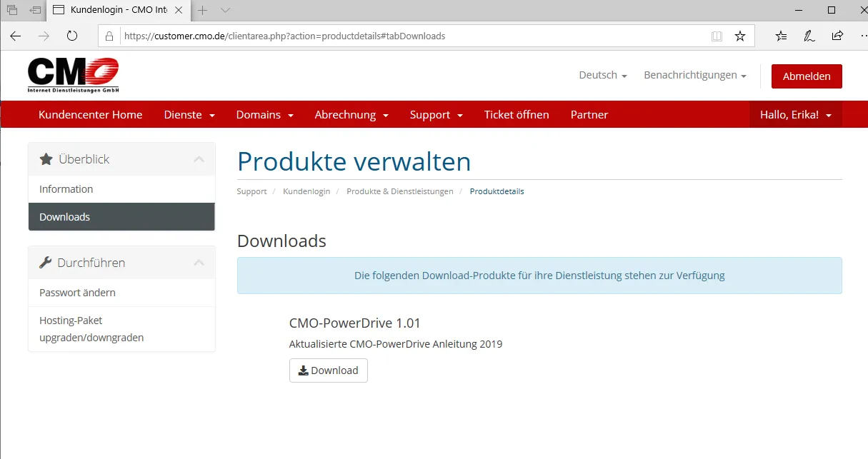Click the browser forward arrow
Image resolution: width=868 pixels, height=459 pixels.
pos(44,36)
